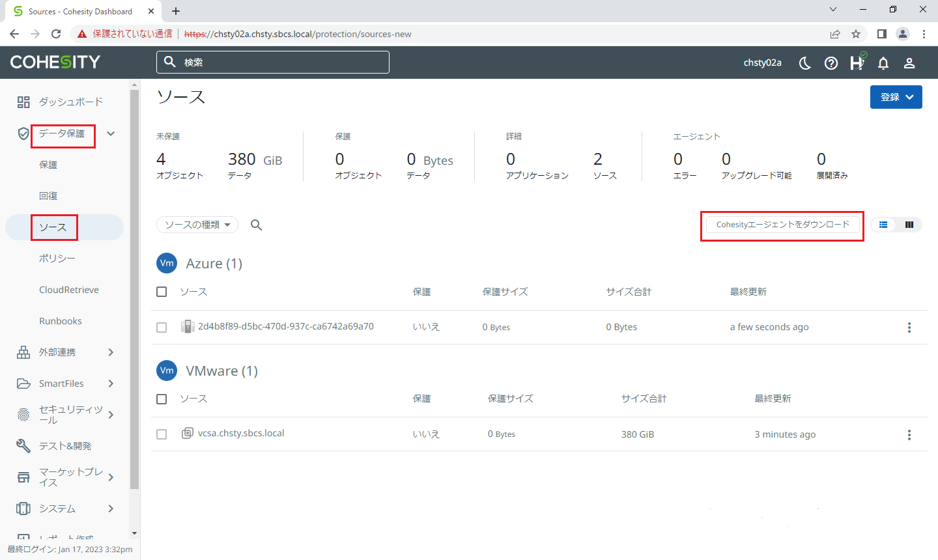Screen dimensions: 938x560
Task: Click the Cohesity logo in header
Action: [55, 62]
